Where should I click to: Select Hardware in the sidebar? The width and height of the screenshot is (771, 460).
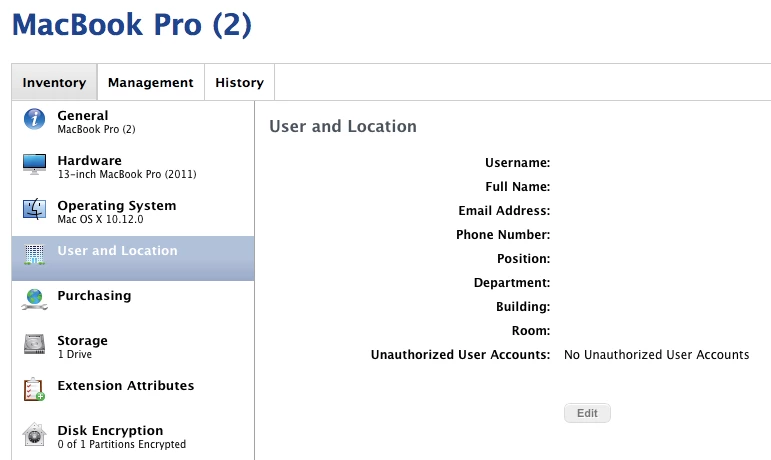click(133, 167)
